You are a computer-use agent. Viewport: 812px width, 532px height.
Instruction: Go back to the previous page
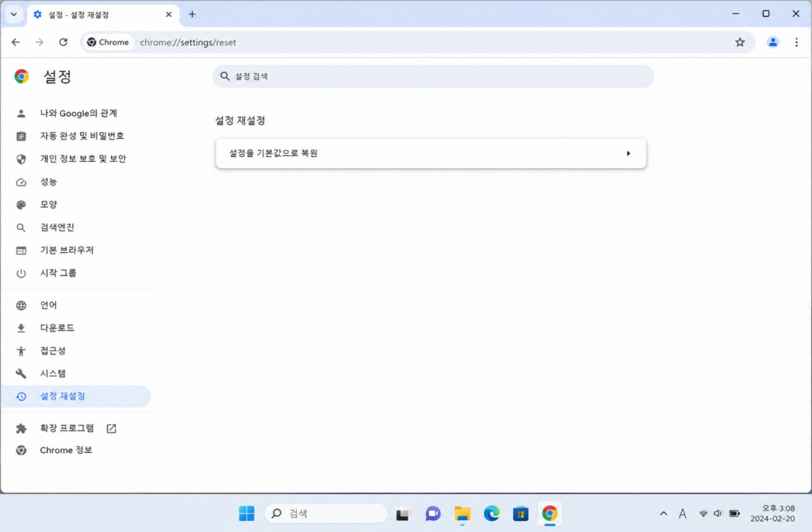tap(16, 43)
